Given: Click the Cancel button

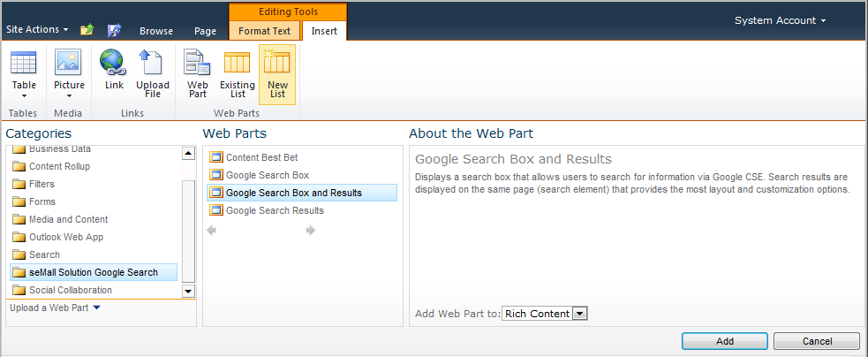Looking at the screenshot, I should tap(817, 341).
